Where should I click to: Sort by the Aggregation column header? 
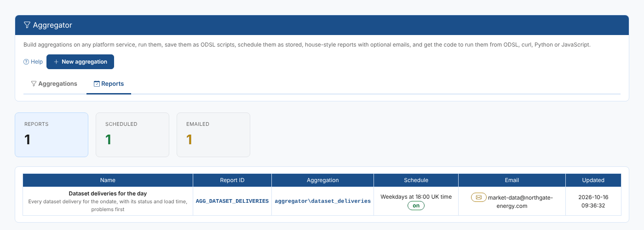click(x=322, y=180)
